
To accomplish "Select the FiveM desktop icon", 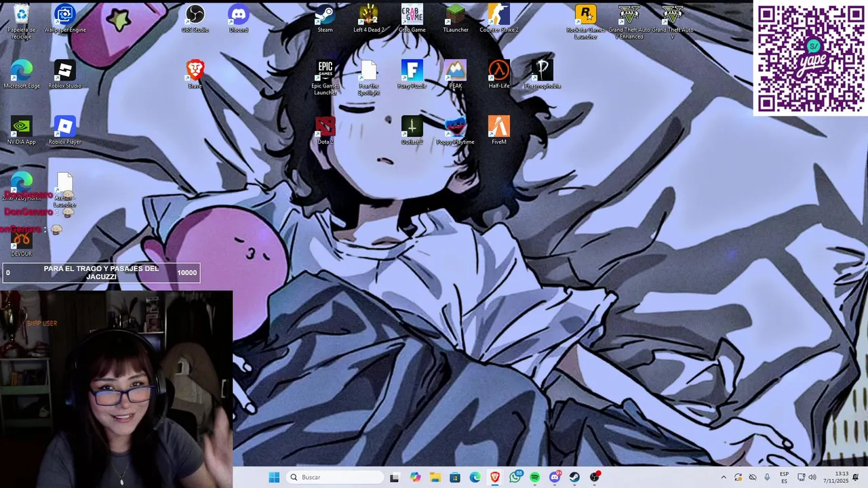I will click(x=498, y=131).
